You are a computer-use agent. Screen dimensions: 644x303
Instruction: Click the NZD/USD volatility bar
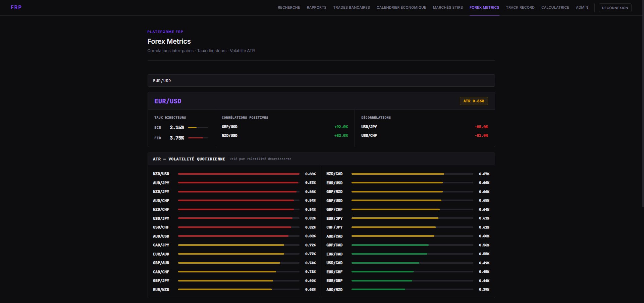(x=238, y=174)
